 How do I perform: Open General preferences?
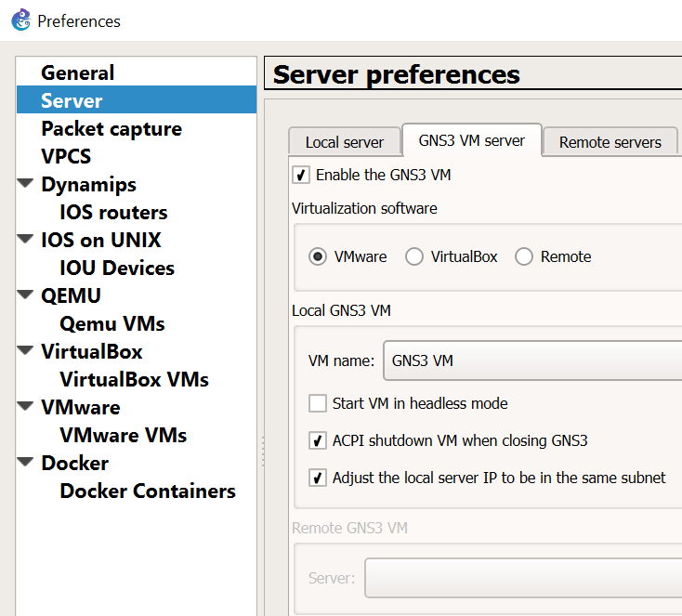pyautogui.click(x=78, y=72)
